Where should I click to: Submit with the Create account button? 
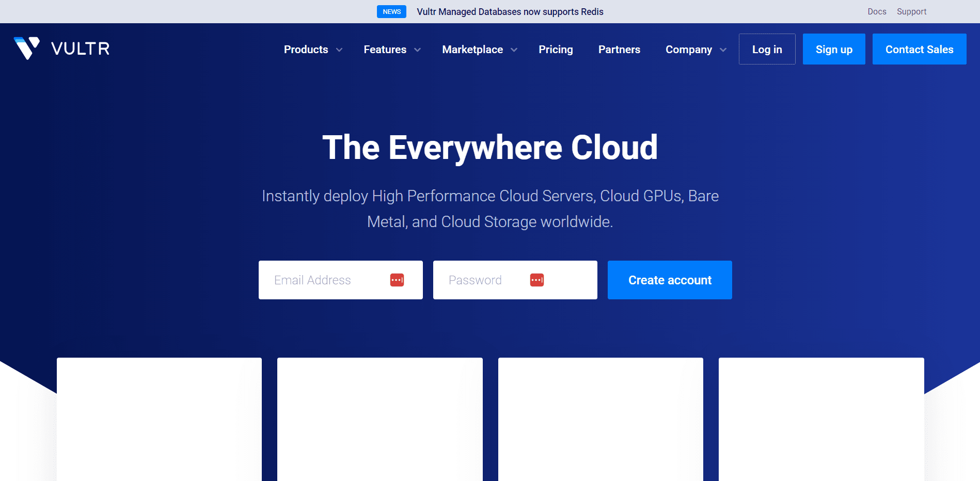[670, 280]
